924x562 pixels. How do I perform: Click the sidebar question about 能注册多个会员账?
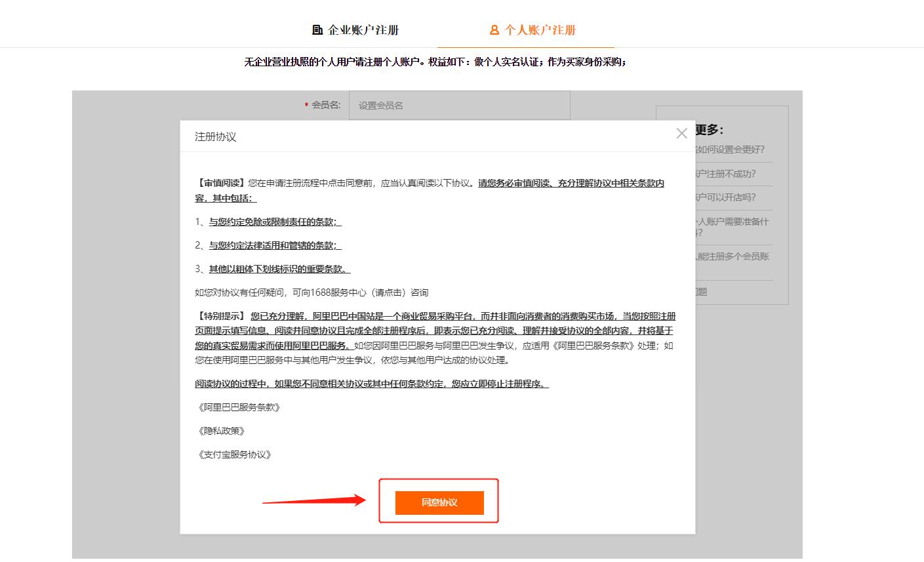tap(733, 256)
